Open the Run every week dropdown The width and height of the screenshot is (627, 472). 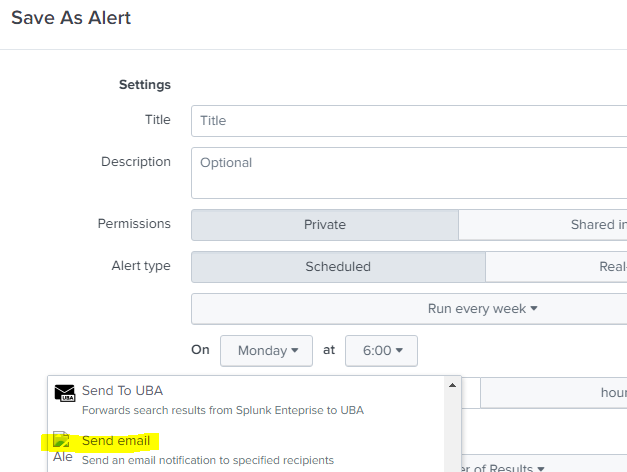point(482,309)
